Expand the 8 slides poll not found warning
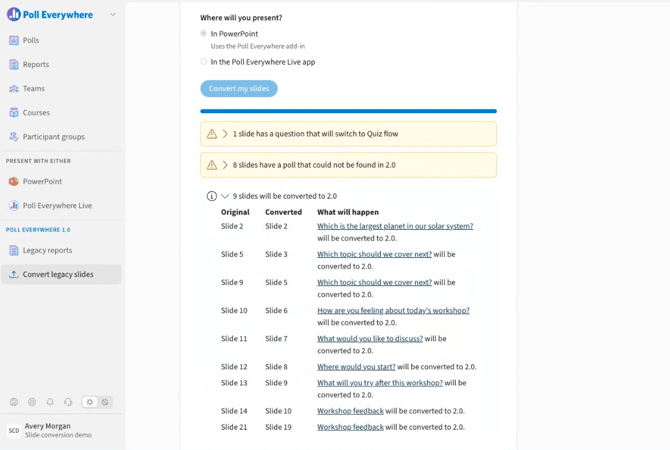Viewport: 670px width, 450px height. [225, 165]
